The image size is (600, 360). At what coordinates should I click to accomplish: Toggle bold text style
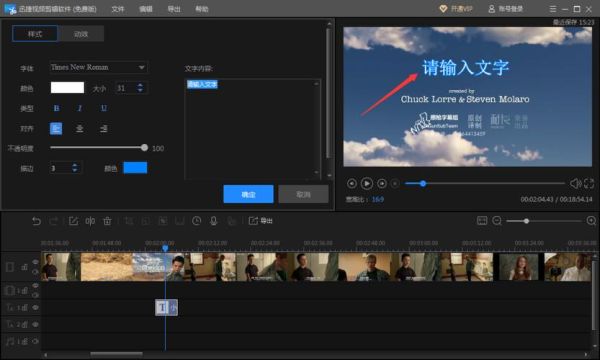point(57,109)
